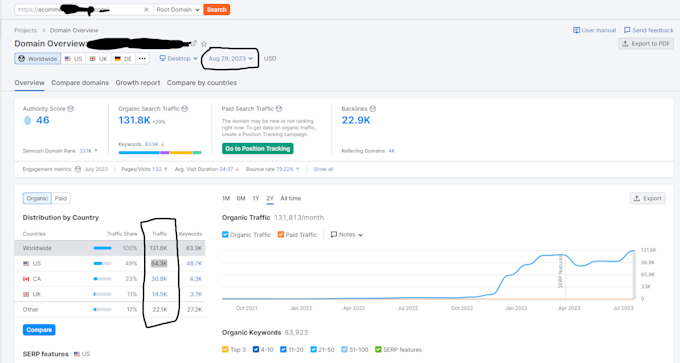Viewport: 680px width, 363px height.
Task: Open more countries ellipsis menu
Action: pyautogui.click(x=142, y=59)
